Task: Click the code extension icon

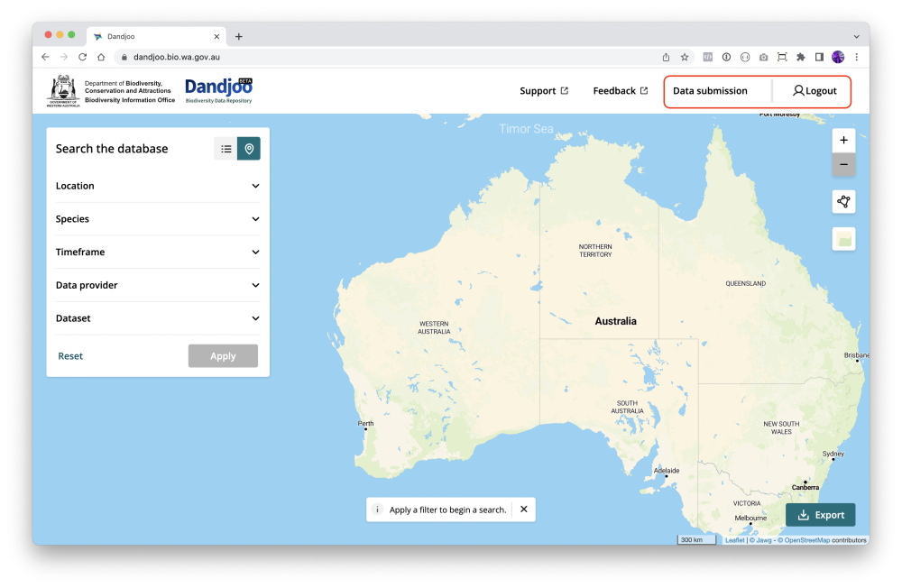Action: pos(707,57)
